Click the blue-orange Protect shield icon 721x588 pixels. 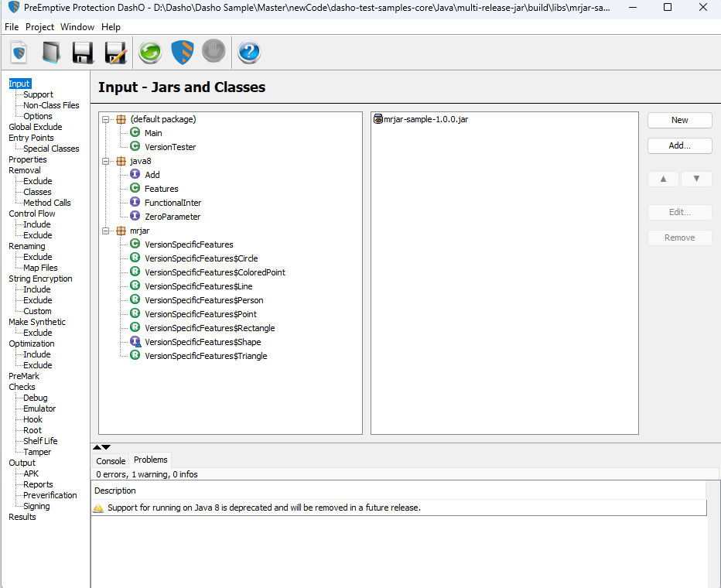[183, 52]
